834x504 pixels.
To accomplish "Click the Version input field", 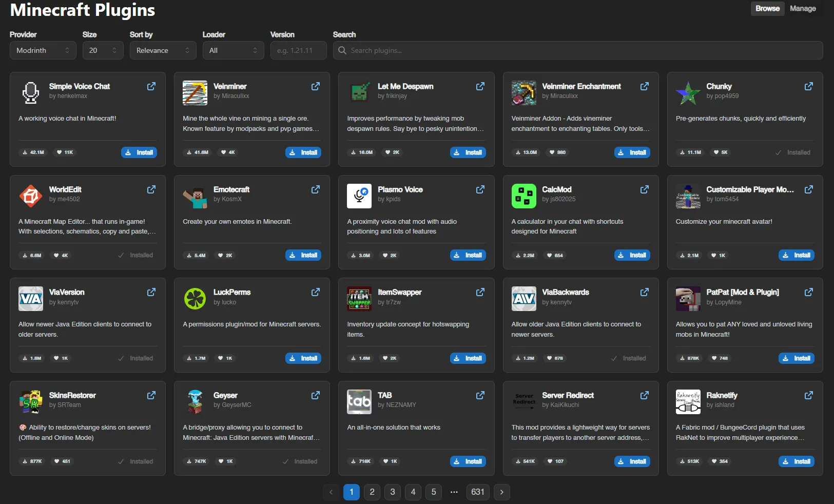I will tap(299, 50).
